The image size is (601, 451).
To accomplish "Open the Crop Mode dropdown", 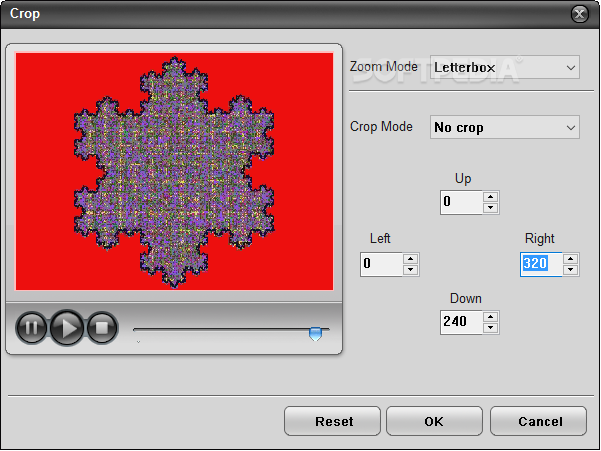I will 504,127.
